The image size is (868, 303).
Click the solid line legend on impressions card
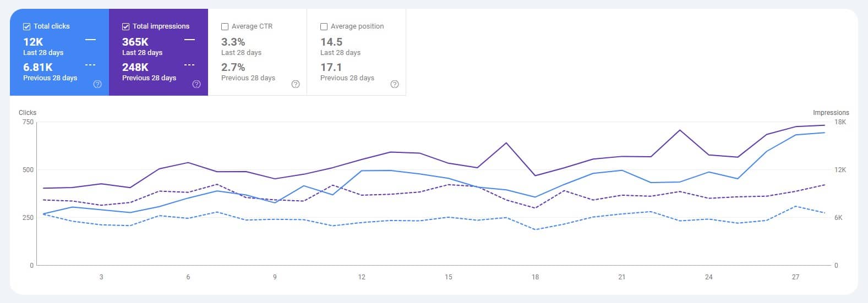point(189,40)
